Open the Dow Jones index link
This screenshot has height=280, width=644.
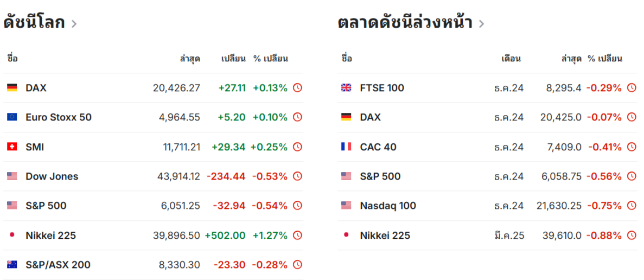click(x=52, y=176)
